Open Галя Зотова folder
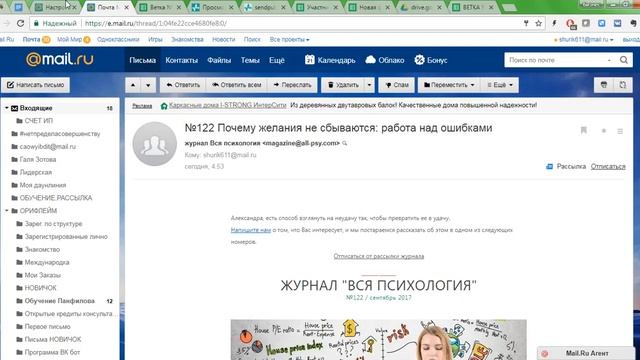The image size is (640, 360). tap(38, 159)
